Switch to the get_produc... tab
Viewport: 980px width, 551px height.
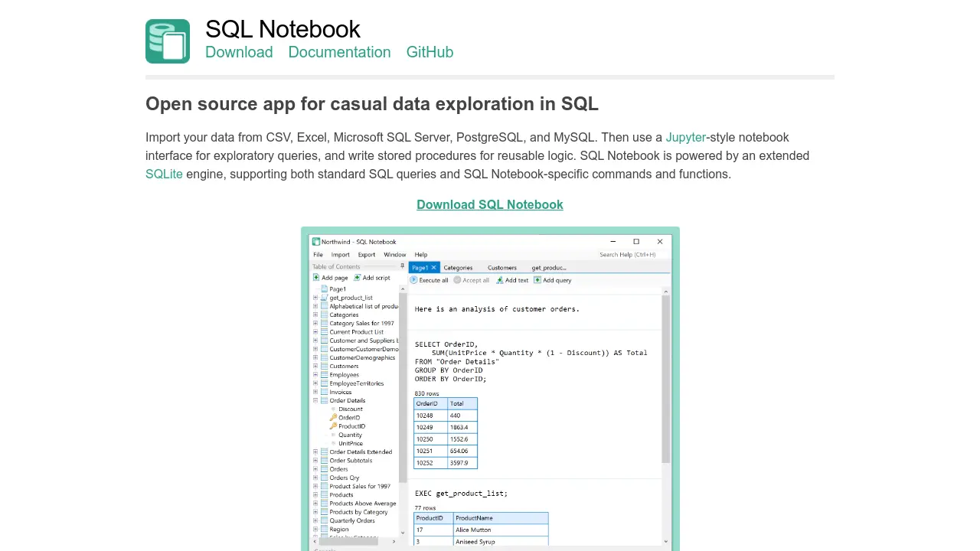[549, 268]
